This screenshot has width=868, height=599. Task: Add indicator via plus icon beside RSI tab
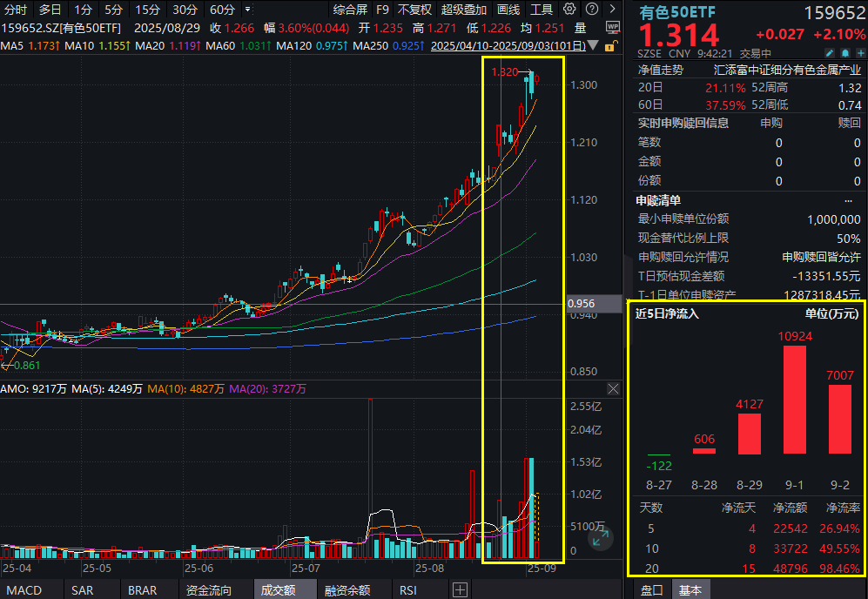(x=459, y=589)
